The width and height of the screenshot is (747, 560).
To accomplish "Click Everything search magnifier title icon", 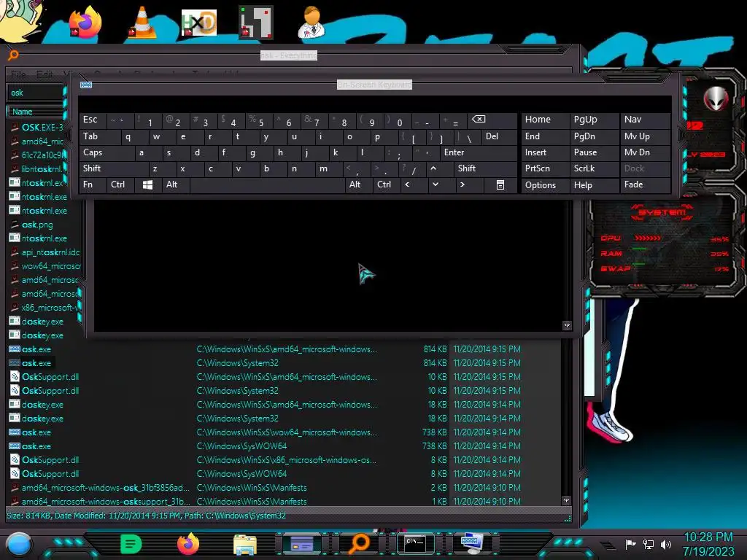I will coord(13,55).
